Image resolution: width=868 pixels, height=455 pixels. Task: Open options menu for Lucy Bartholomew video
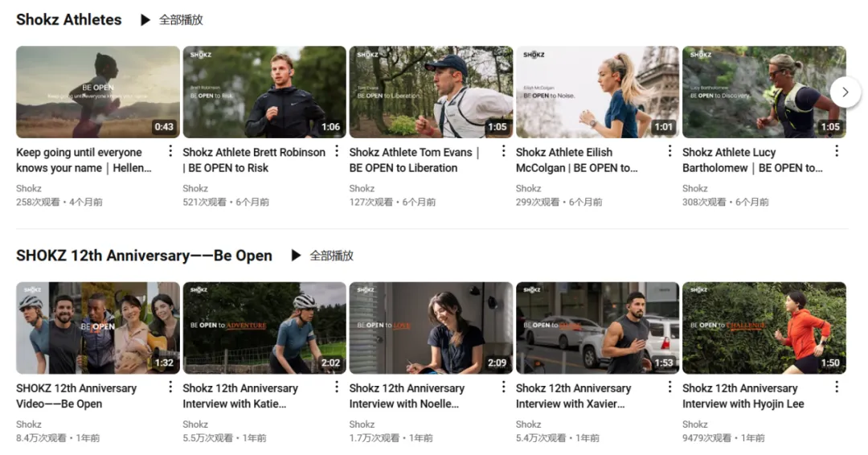pos(837,151)
